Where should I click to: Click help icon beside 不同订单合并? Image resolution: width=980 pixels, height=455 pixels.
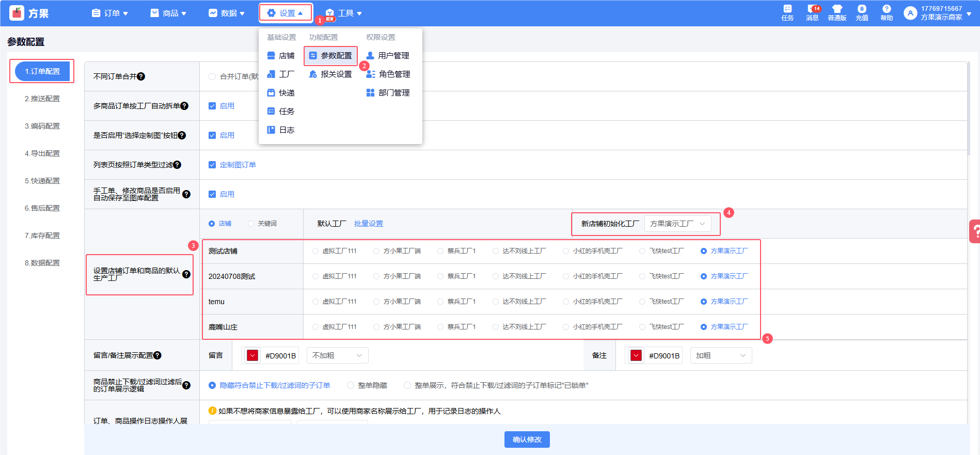click(x=141, y=76)
